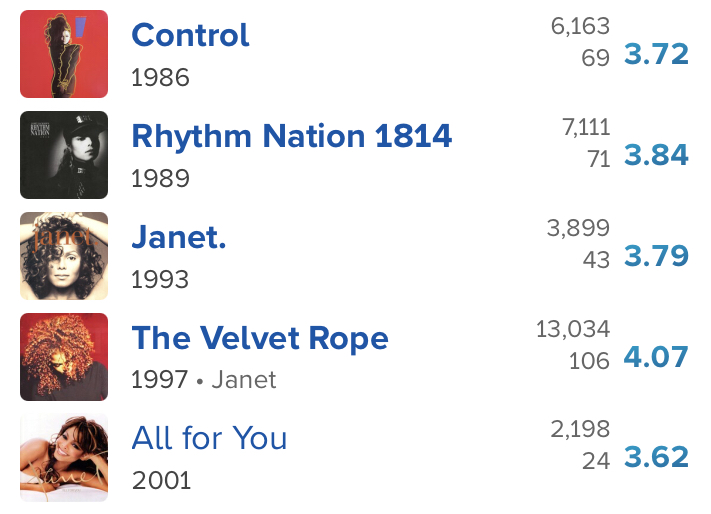Click the 3.72 rating for Control
This screenshot has width=711, height=514.
(656, 54)
